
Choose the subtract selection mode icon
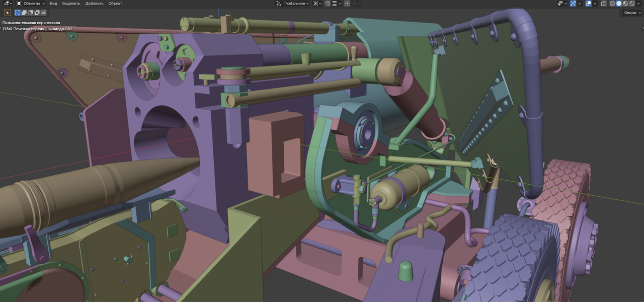click(x=31, y=13)
